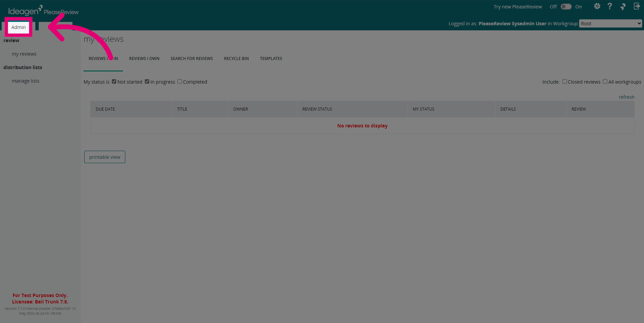Open the Workgroup Root dropdown
This screenshot has height=323, width=644.
click(x=610, y=24)
